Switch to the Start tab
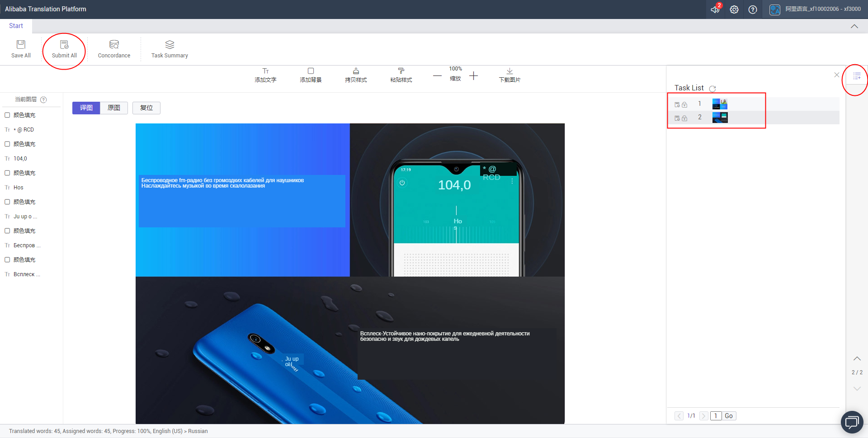 [16, 26]
